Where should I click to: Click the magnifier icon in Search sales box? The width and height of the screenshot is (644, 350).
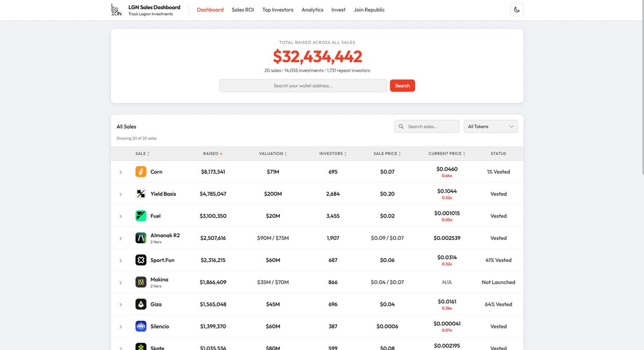(401, 127)
